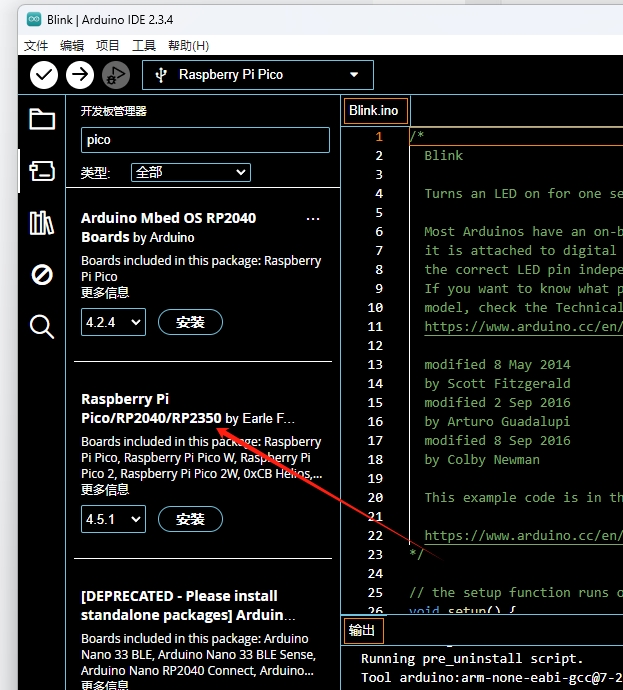Click the boards search field containing pico
Image resolution: width=623 pixels, height=690 pixels.
(205, 140)
